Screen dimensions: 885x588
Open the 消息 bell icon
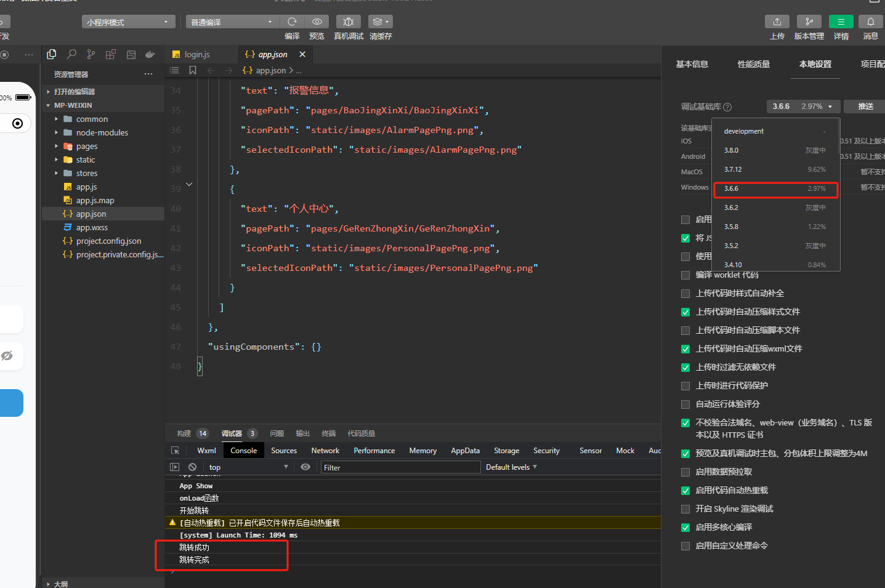pos(871,22)
